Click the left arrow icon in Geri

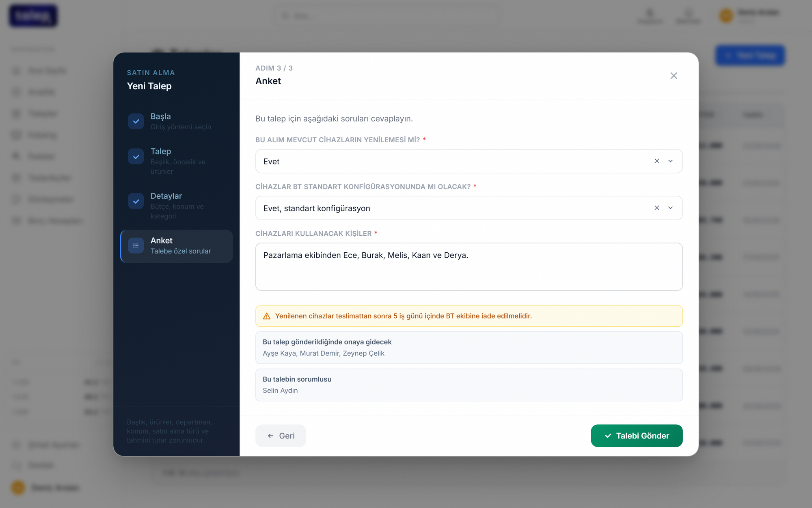click(270, 436)
